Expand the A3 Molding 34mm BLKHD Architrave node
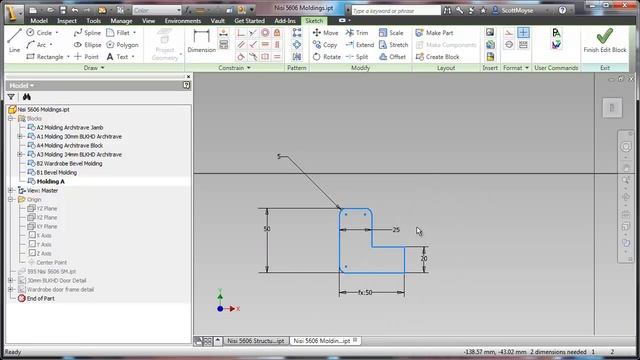Image resolution: width=640 pixels, height=360 pixels. pos(20,154)
